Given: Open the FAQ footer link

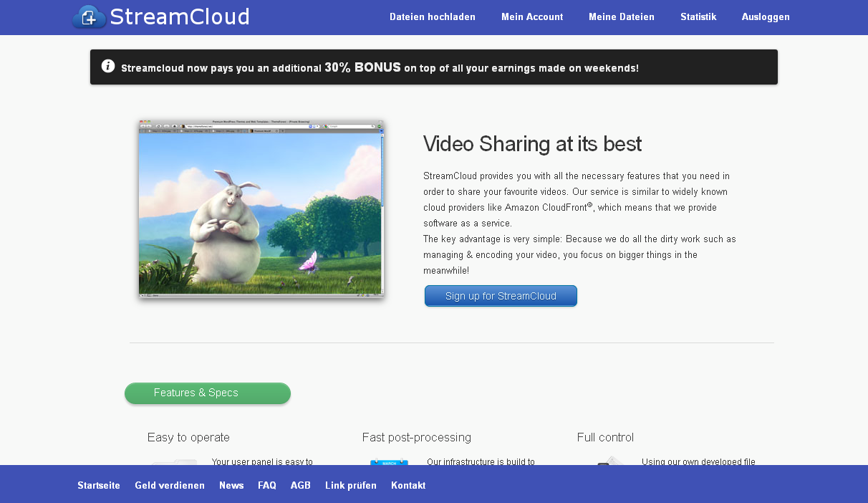Looking at the screenshot, I should [267, 486].
